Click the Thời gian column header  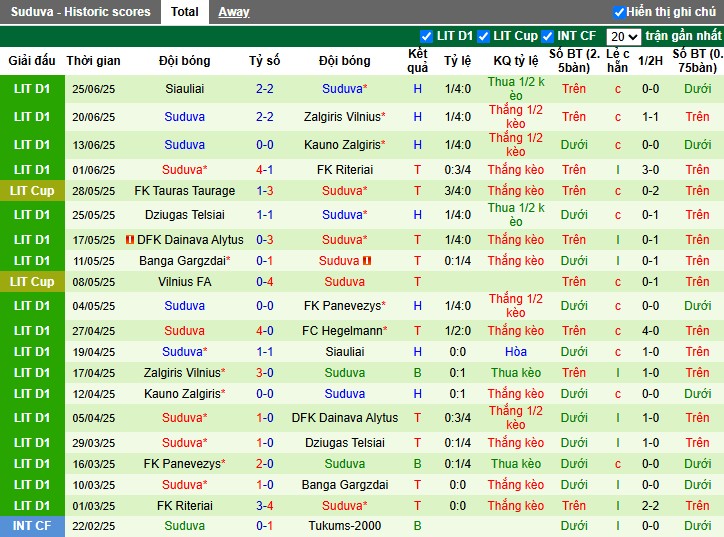pos(93,60)
